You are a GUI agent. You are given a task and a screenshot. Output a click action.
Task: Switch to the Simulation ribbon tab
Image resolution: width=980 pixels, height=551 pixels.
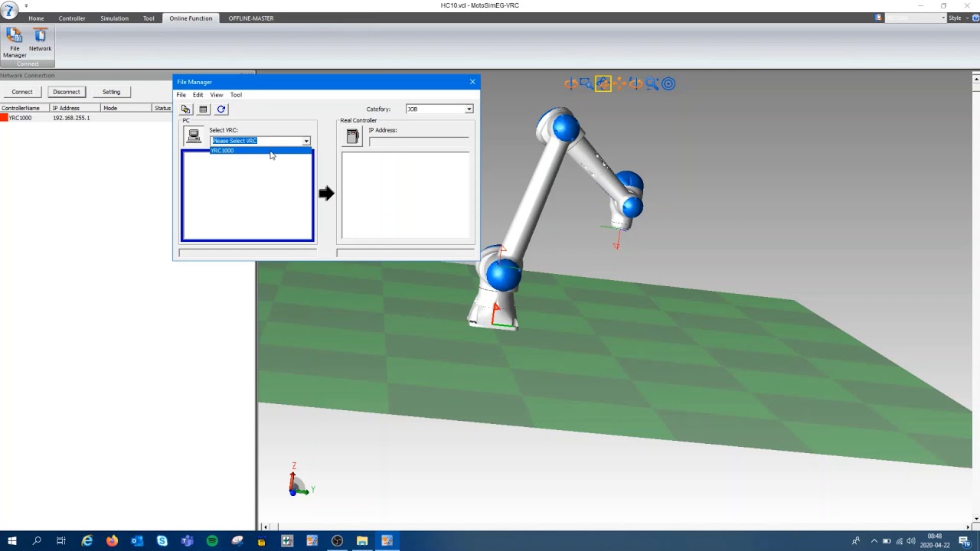coord(114,18)
